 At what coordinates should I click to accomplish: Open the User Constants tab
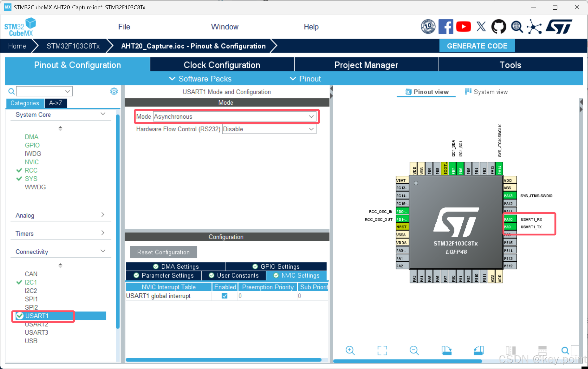click(x=234, y=275)
